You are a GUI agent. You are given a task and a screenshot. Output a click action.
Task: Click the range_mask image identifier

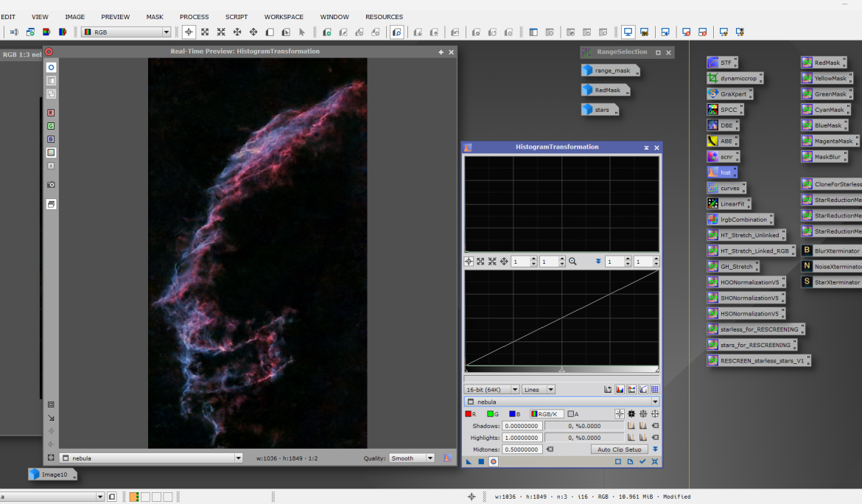[612, 70]
